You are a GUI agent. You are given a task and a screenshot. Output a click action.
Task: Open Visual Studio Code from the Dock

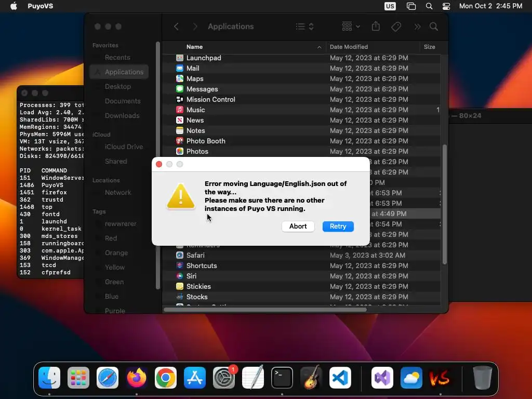click(x=340, y=378)
